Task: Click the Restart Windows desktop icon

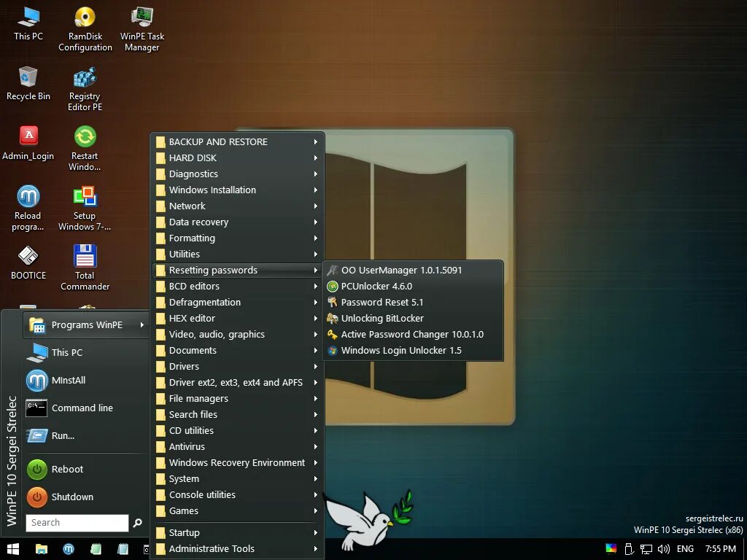Action: tap(85, 149)
